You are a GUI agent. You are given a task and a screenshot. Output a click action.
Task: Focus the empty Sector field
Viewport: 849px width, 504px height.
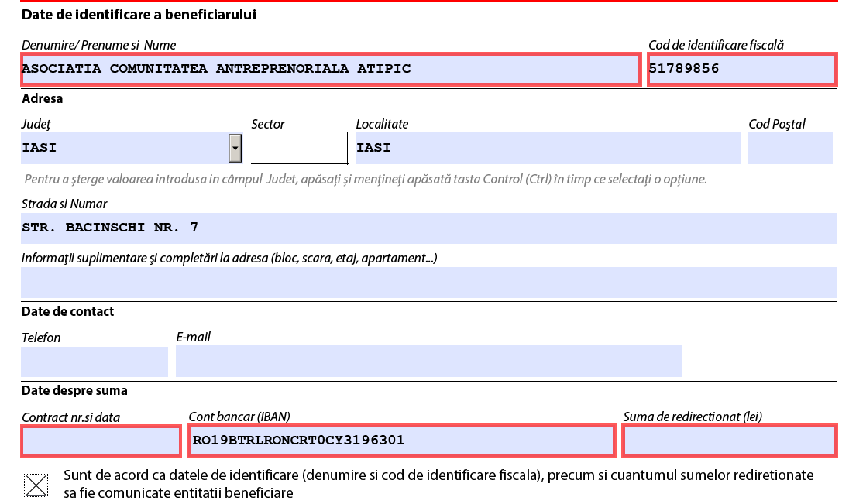click(298, 148)
